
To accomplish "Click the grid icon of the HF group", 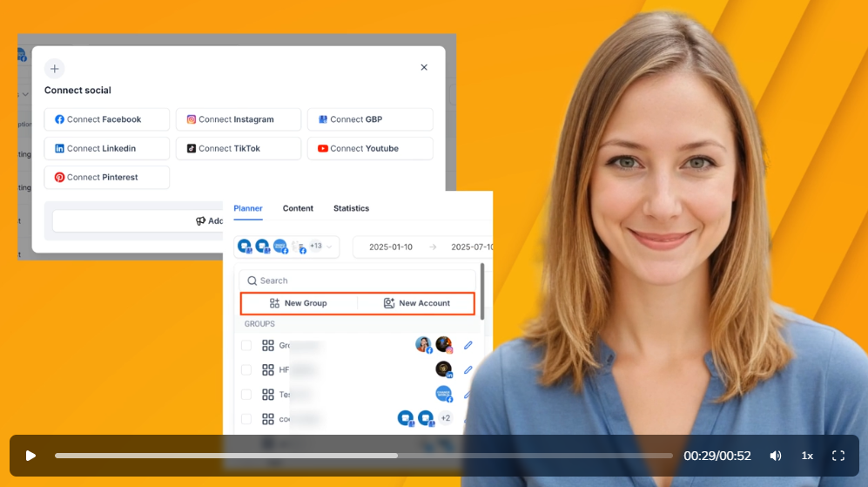I will [x=268, y=369].
